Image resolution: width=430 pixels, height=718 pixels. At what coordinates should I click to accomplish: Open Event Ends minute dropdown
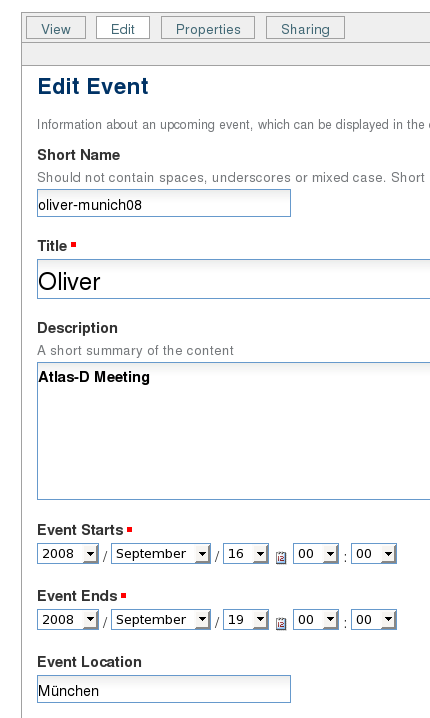click(x=374, y=620)
